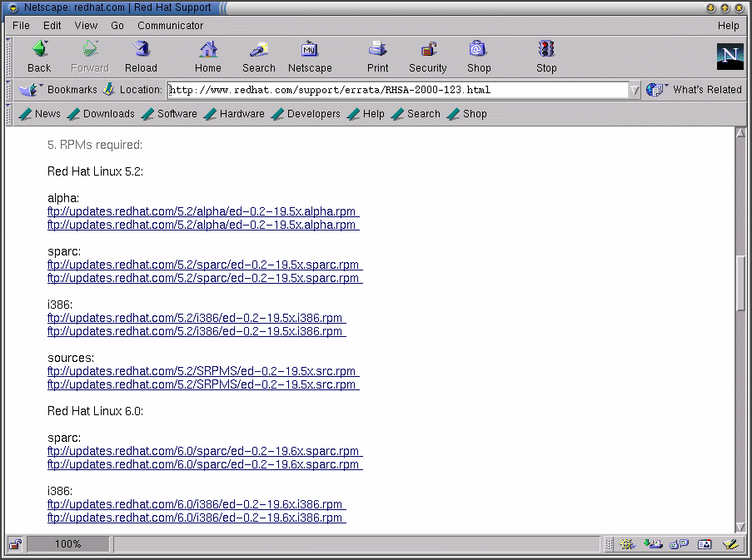Viewport: 752px width, 560px height.
Task: Click the status bar security lock icon
Action: pos(15,544)
